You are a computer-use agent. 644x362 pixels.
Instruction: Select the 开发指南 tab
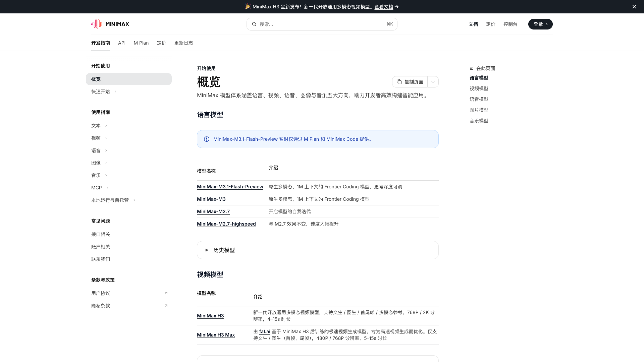coord(101,43)
